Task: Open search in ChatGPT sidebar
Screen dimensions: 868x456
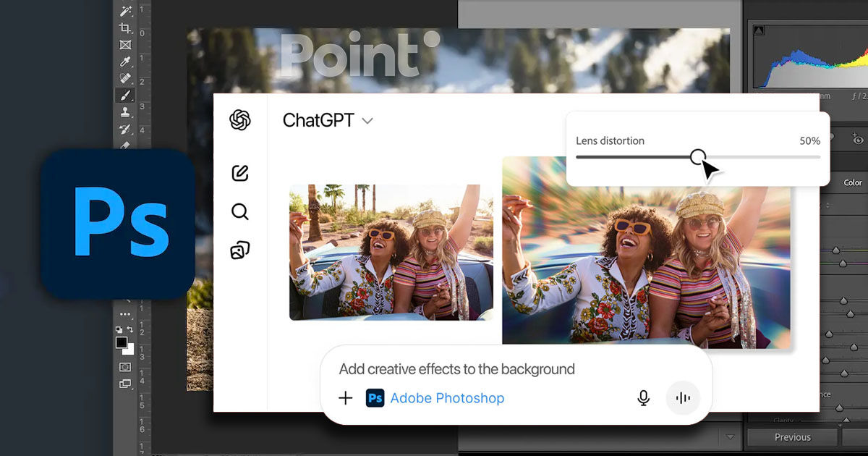Action: (x=240, y=211)
